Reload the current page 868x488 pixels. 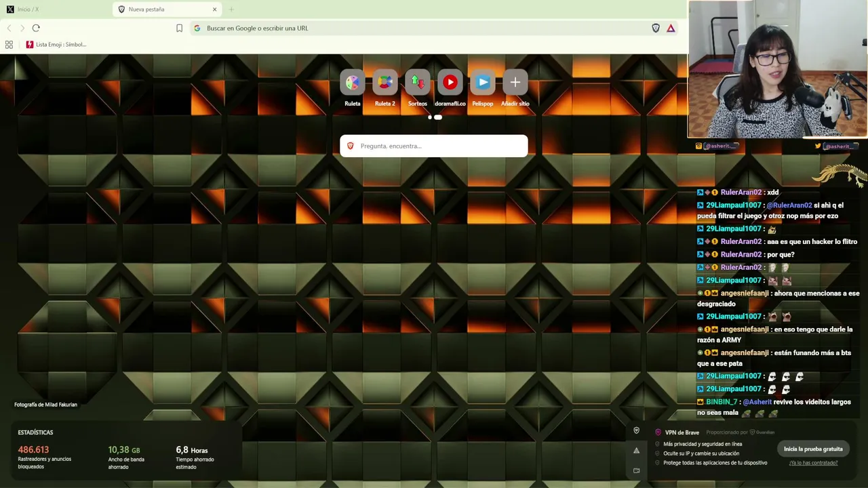[36, 28]
